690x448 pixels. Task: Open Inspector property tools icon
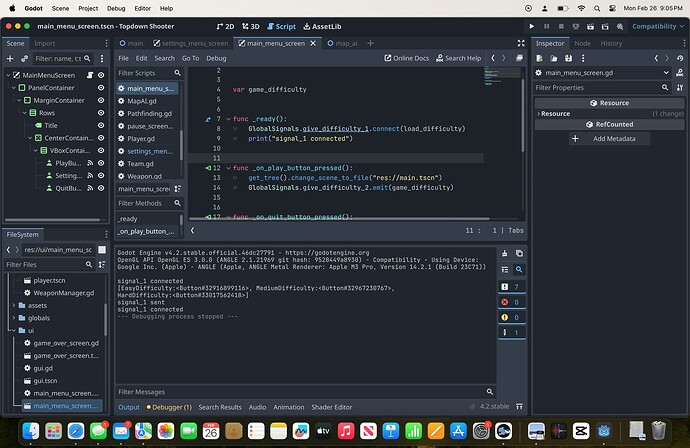pos(680,88)
